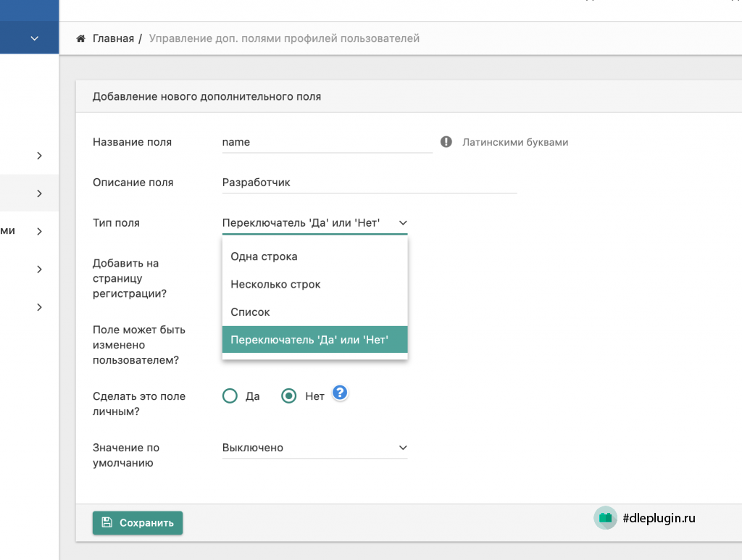Focus the Название поля input with name
The width and height of the screenshot is (742, 560).
coord(327,142)
